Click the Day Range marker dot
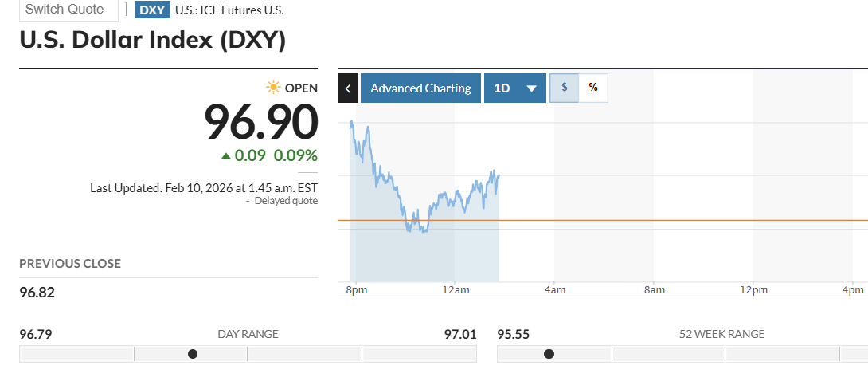 (193, 354)
